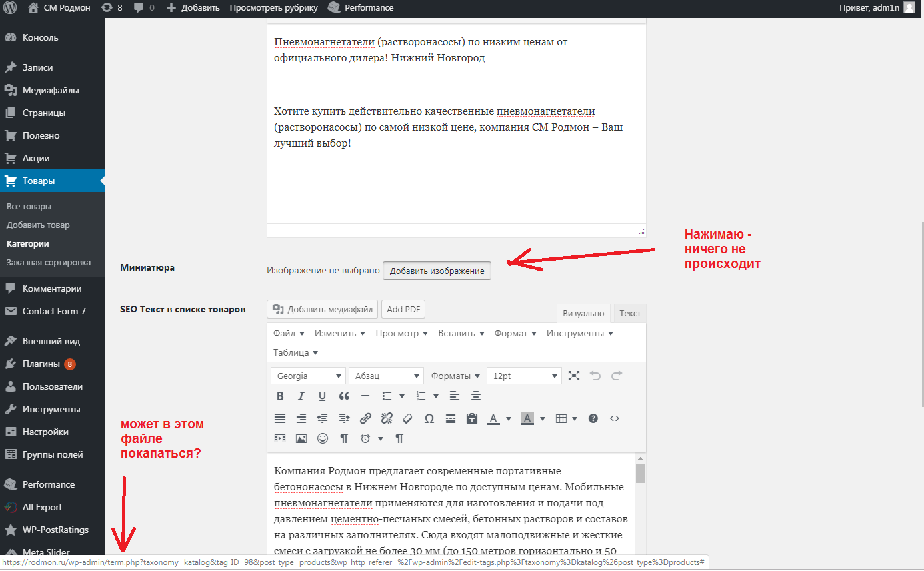Expand table options arrow
Image resolution: width=924 pixels, height=571 pixels.
(x=575, y=418)
